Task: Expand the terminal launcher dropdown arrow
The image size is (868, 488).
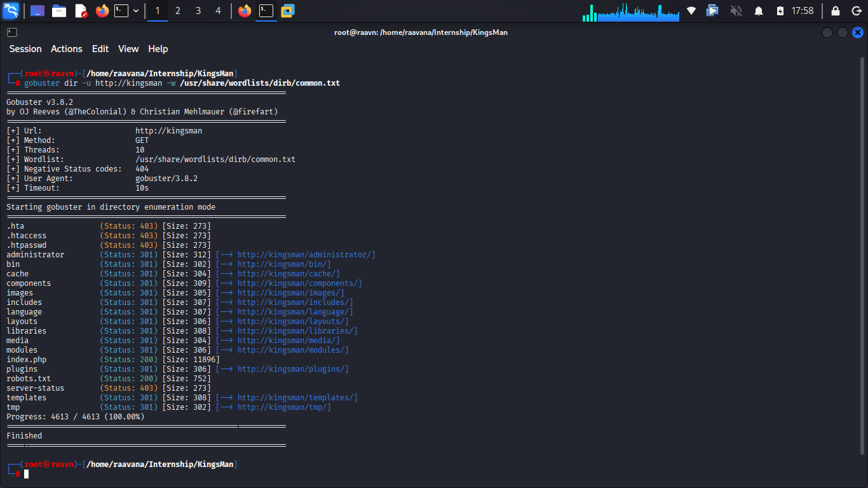Action: pos(136,11)
